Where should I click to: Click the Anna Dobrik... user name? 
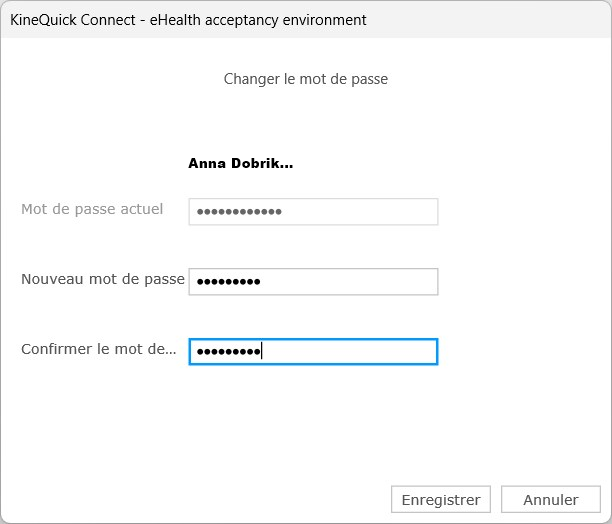point(240,163)
